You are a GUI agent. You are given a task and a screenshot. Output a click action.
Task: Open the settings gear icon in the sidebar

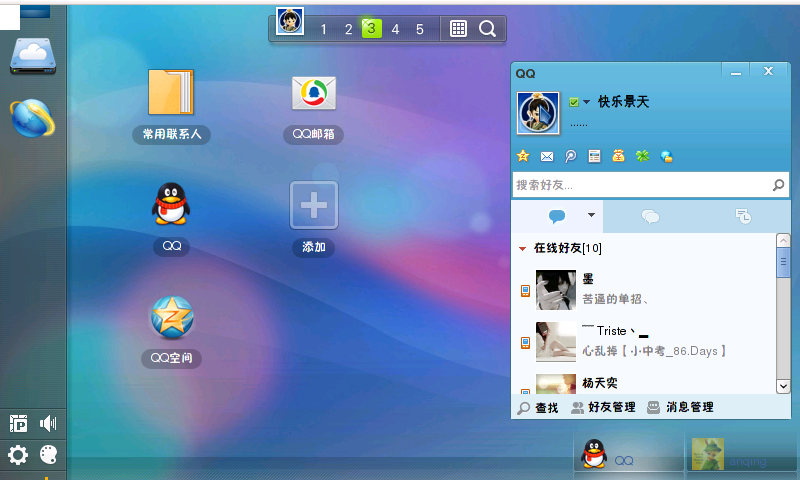(x=18, y=454)
